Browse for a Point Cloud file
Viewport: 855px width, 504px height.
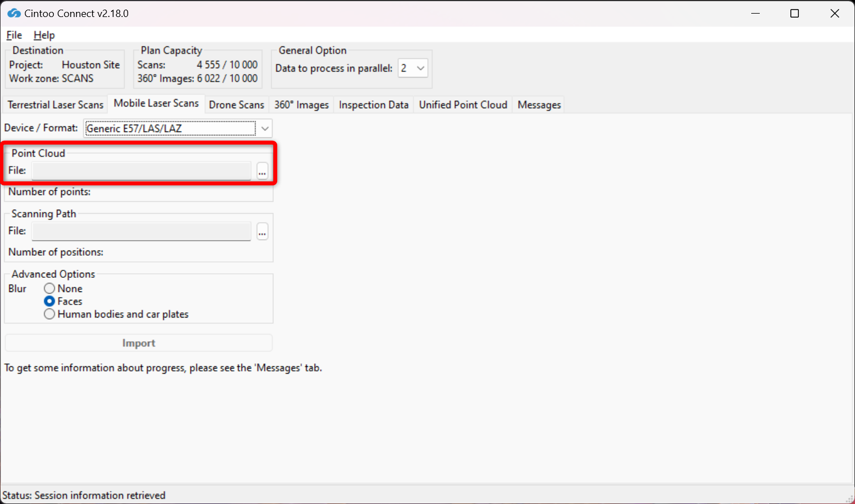click(x=262, y=171)
